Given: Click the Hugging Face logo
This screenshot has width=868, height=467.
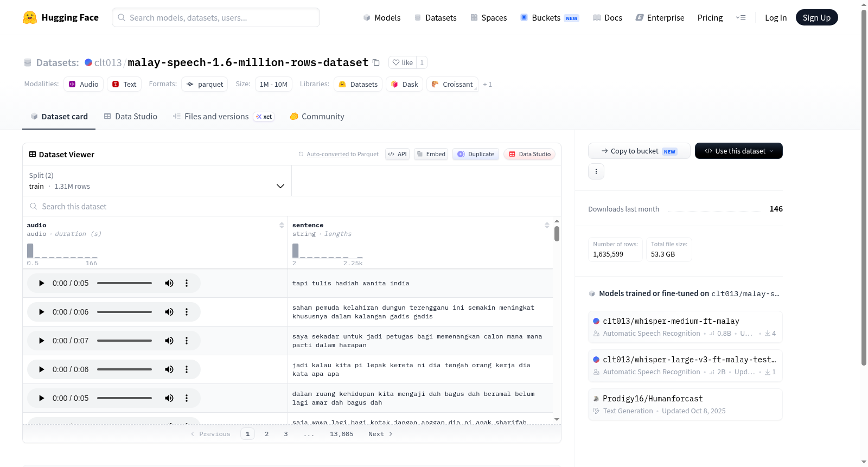Looking at the screenshot, I should click(x=60, y=17).
